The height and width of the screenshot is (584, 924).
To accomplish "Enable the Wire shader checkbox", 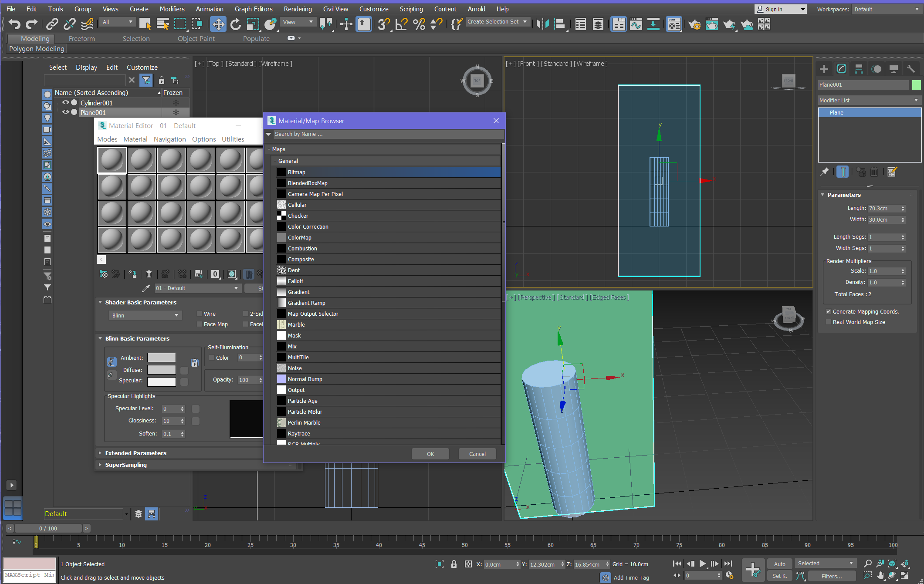I will coord(200,314).
